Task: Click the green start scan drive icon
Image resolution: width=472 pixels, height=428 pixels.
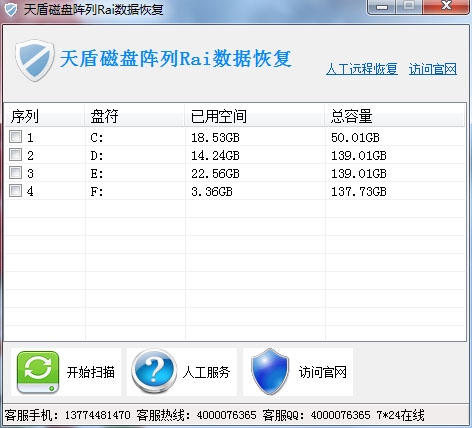Action: pyautogui.click(x=38, y=372)
